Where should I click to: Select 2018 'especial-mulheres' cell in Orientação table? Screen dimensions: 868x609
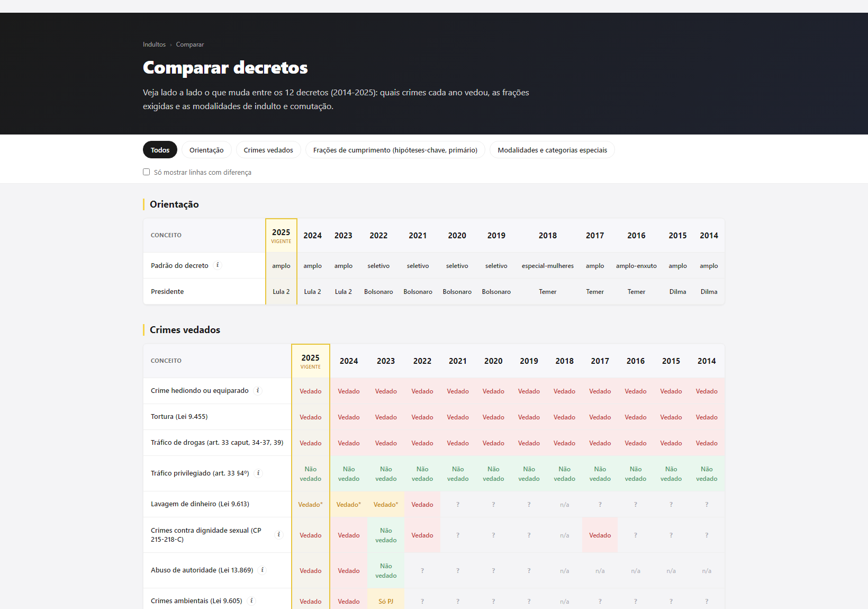[548, 266]
